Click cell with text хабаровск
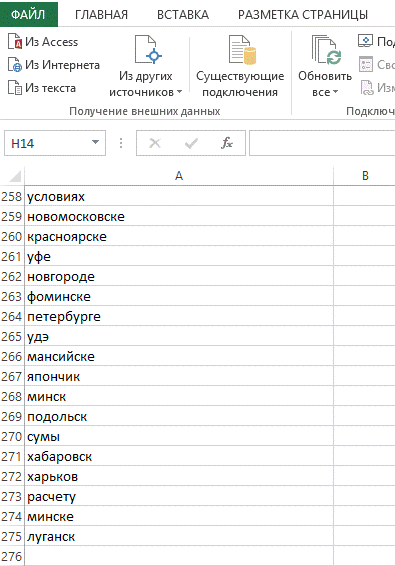Image resolution: width=395 pixels, height=566 pixels. [x=179, y=456]
